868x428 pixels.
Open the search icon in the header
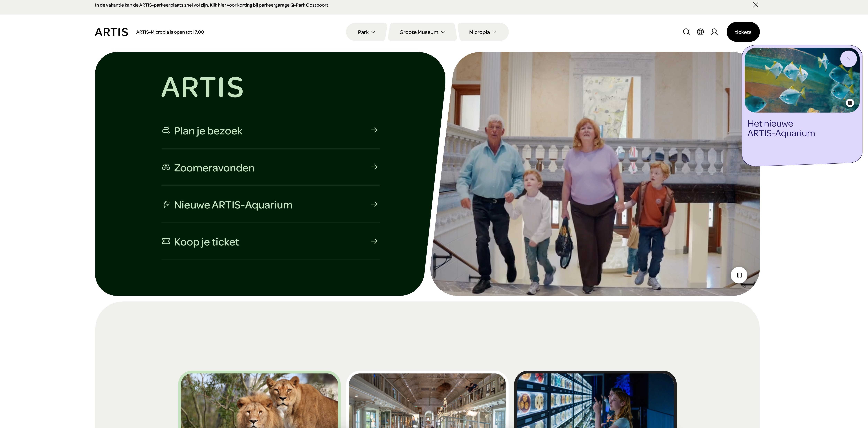point(686,32)
